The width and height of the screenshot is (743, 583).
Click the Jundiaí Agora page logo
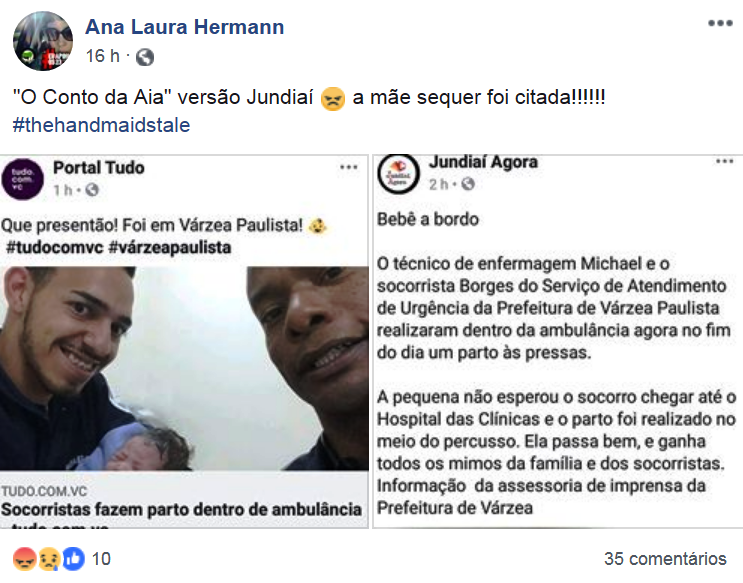coord(399,173)
